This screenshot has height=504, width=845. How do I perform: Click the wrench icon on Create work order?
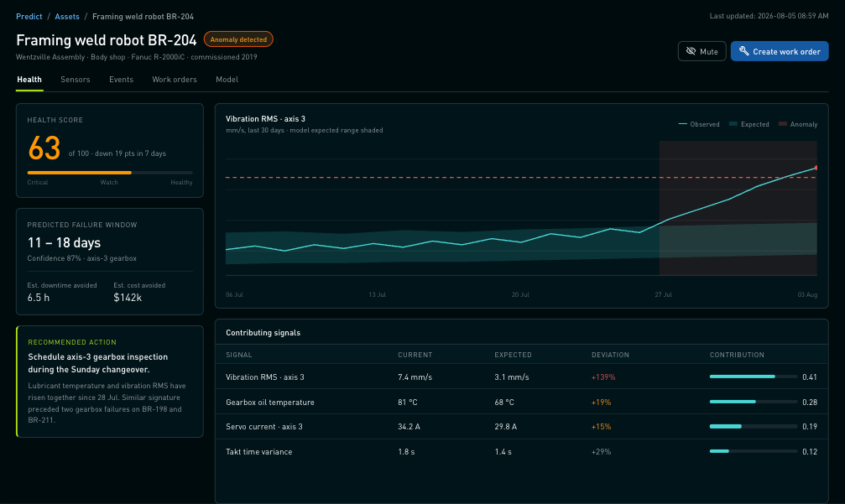click(x=743, y=51)
